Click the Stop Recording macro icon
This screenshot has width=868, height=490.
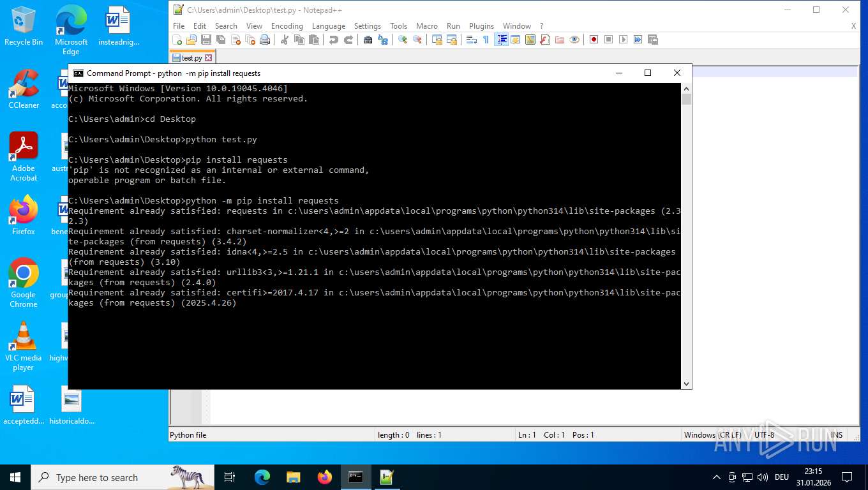(x=608, y=40)
